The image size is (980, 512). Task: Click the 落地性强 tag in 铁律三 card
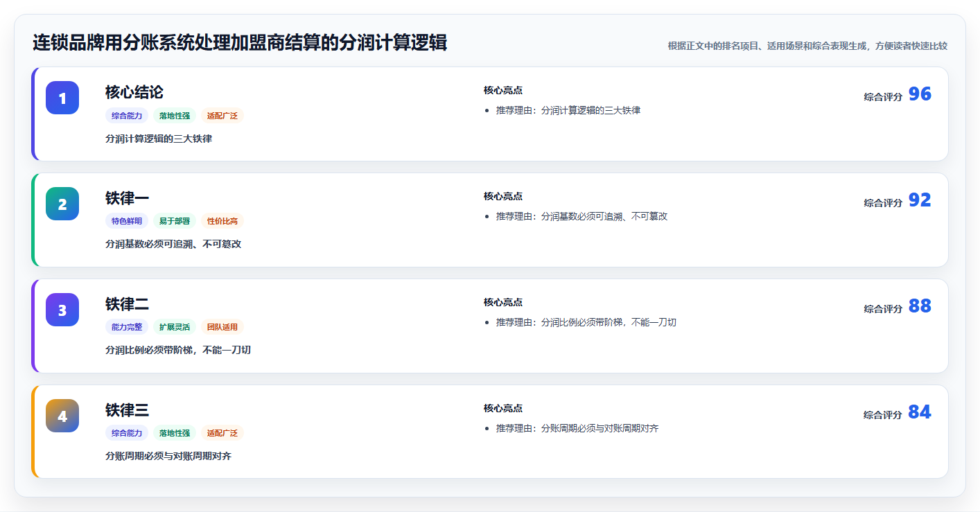point(175,433)
